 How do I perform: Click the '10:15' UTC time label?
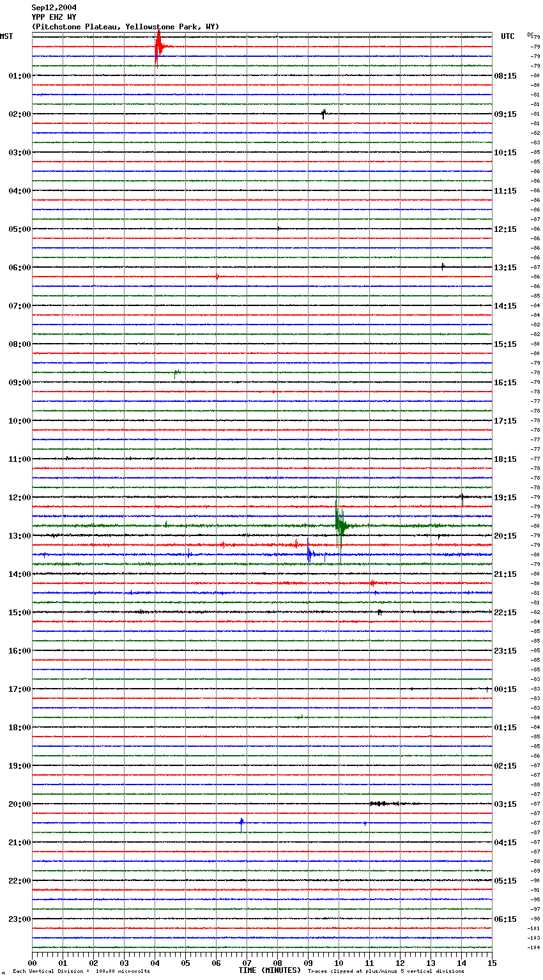[505, 153]
